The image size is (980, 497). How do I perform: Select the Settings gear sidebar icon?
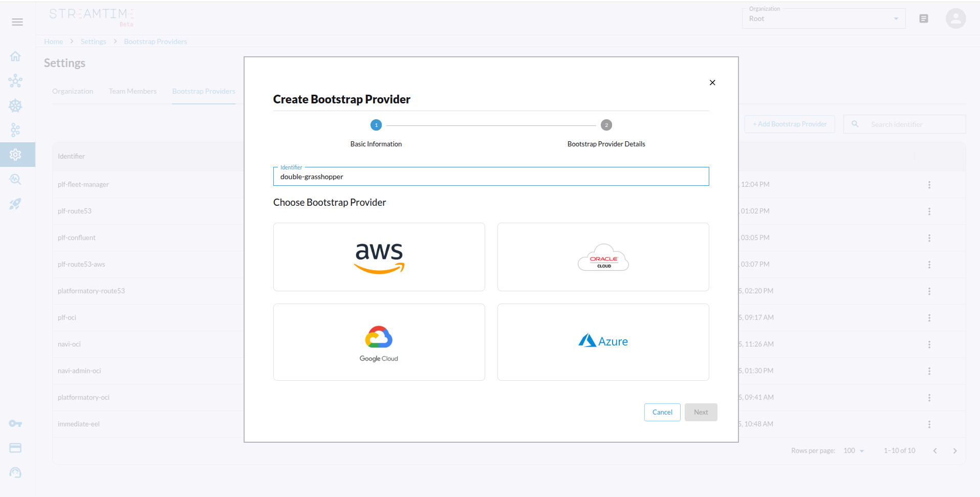point(15,155)
